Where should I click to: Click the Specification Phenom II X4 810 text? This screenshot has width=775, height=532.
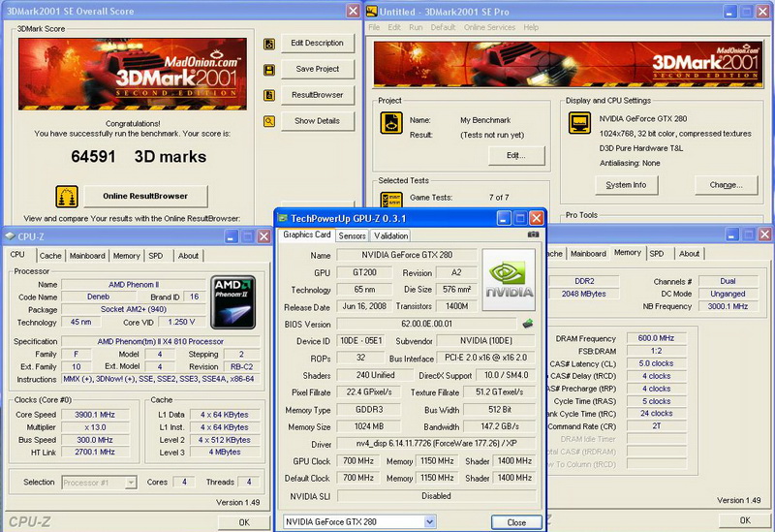click(161, 341)
